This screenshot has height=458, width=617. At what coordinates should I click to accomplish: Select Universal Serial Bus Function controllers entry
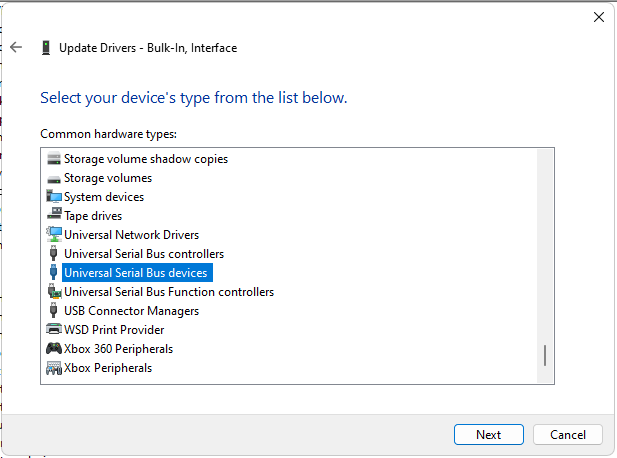169,292
